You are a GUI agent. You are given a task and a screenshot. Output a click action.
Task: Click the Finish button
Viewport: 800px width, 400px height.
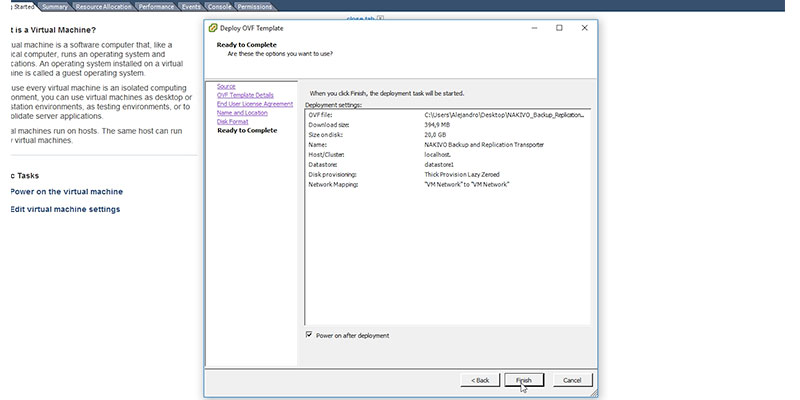(x=524, y=380)
